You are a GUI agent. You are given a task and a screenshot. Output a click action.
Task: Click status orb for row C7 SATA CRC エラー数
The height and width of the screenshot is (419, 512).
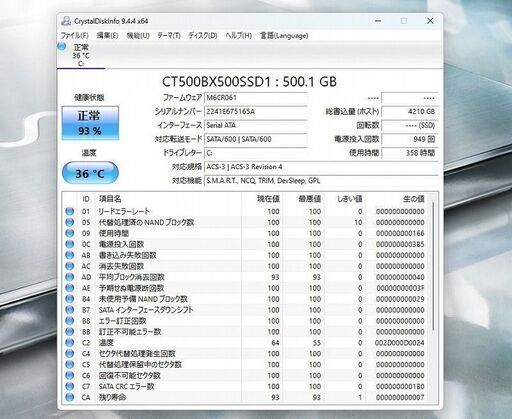click(69, 386)
